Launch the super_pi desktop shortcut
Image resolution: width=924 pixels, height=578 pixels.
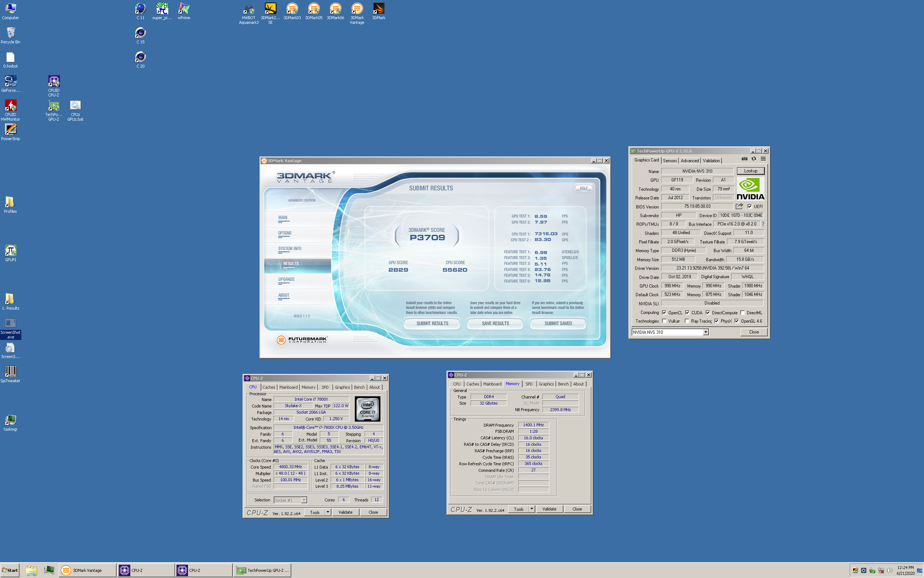tap(162, 12)
